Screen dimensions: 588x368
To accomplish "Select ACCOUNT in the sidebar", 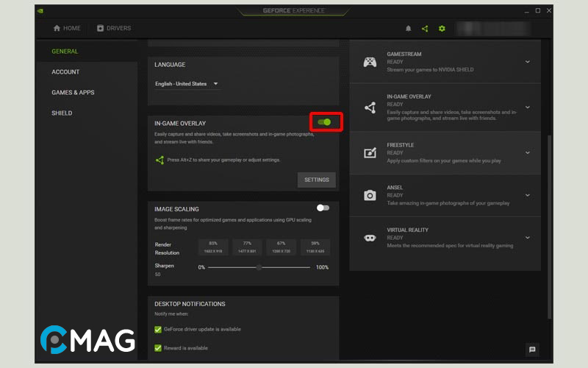I will coord(65,72).
